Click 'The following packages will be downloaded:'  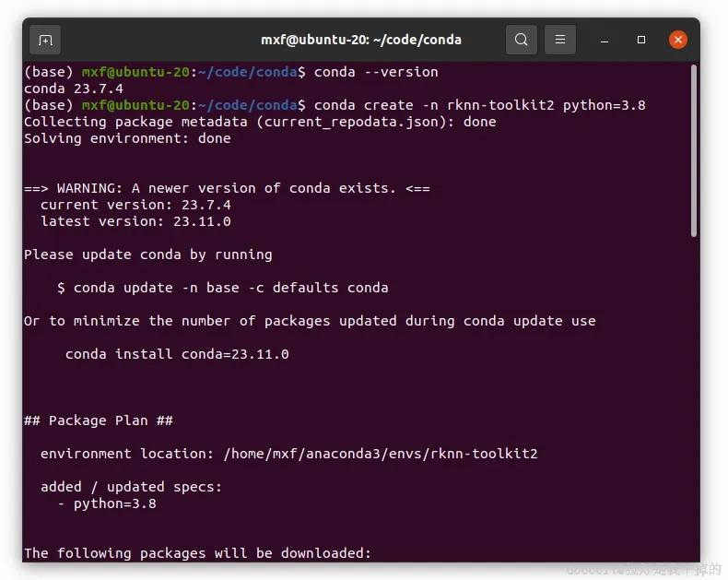(198, 553)
